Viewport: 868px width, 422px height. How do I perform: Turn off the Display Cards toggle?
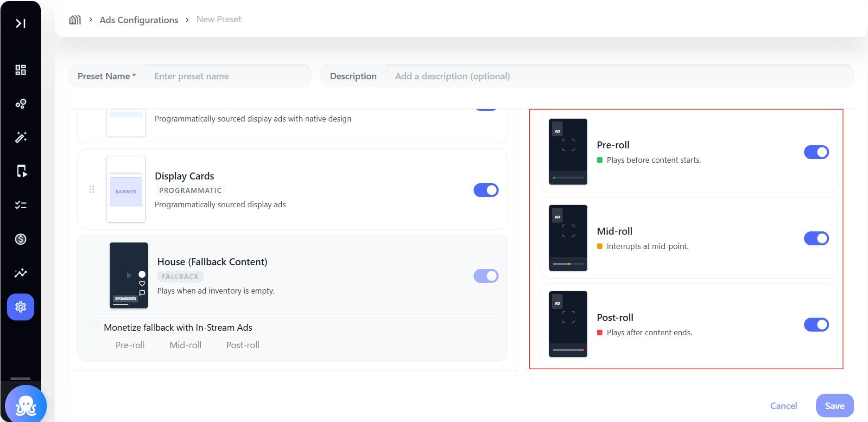(x=486, y=190)
